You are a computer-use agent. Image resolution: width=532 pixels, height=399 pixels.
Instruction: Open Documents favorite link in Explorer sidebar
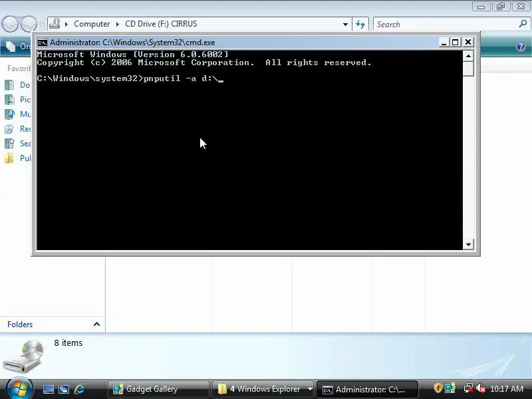tap(18, 85)
